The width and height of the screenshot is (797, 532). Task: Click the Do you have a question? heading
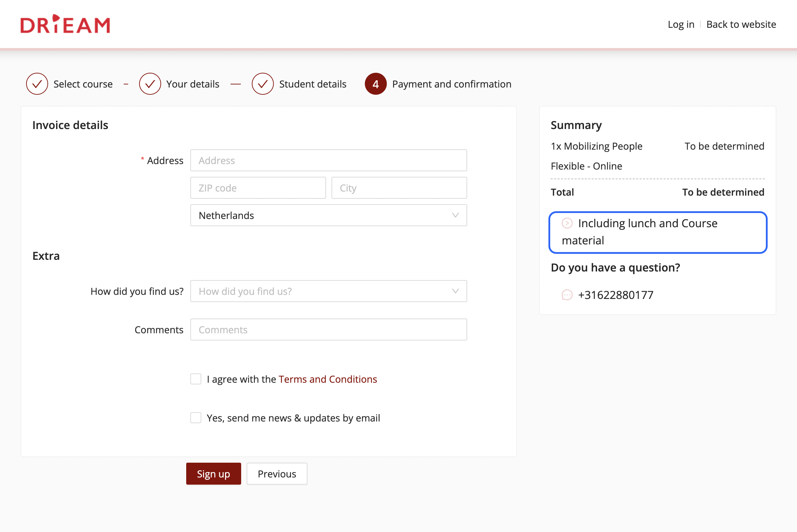[615, 267]
